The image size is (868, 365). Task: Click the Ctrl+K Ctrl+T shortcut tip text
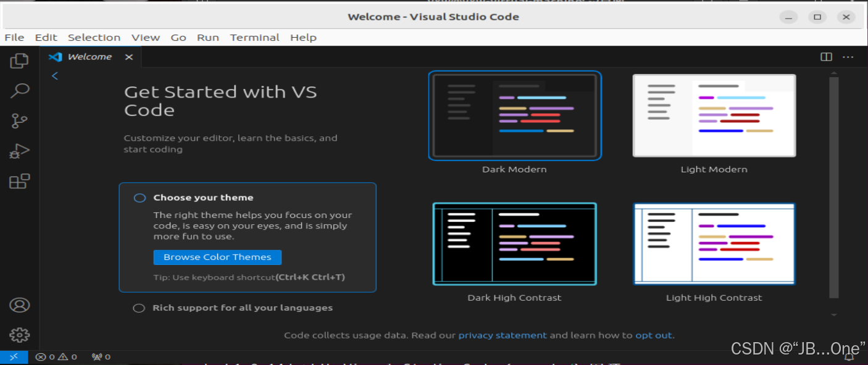pyautogui.click(x=310, y=277)
